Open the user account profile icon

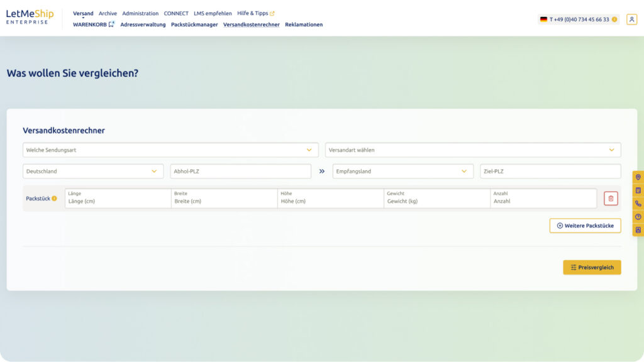pyautogui.click(x=631, y=19)
